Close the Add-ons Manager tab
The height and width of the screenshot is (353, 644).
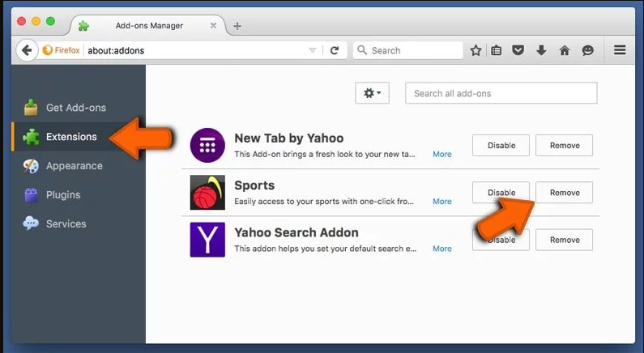coord(213,25)
